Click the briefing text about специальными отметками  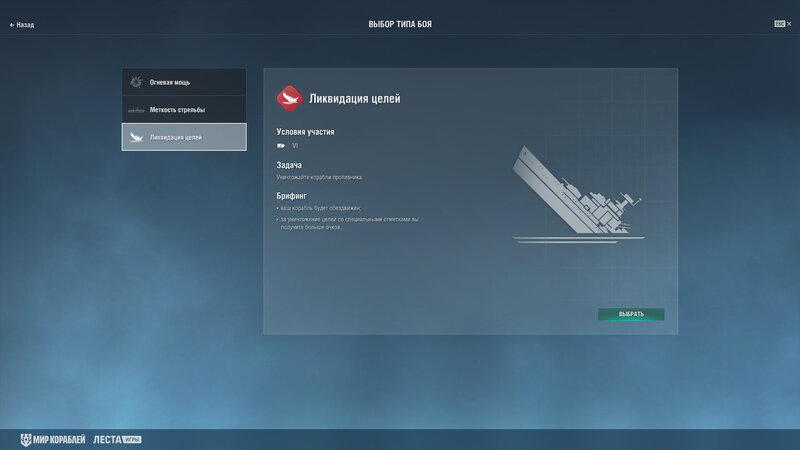click(349, 223)
